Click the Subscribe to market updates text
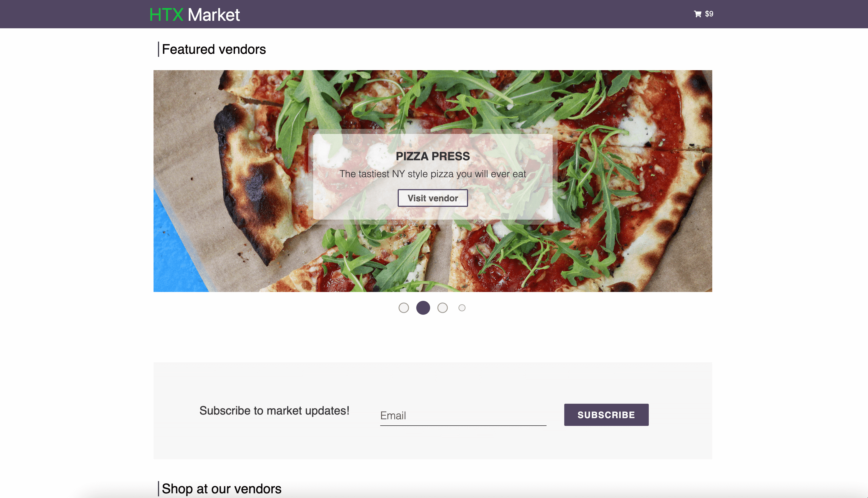Screen dimensions: 868x498 click(x=274, y=410)
